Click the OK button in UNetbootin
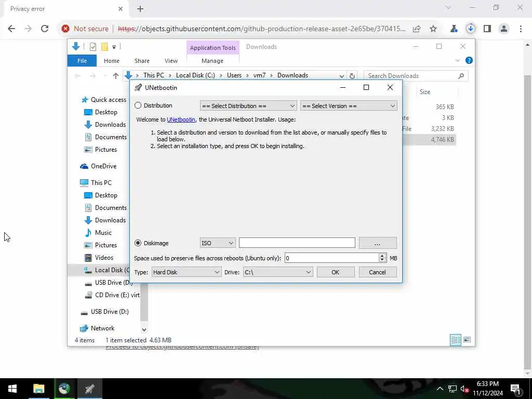This screenshot has height=399, width=532. [x=336, y=272]
